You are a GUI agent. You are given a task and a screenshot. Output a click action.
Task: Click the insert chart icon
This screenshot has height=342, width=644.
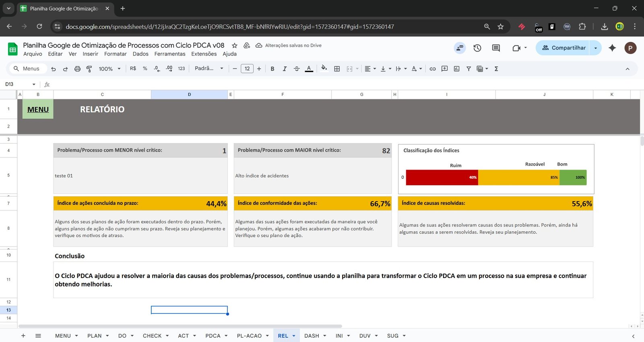[x=456, y=69]
